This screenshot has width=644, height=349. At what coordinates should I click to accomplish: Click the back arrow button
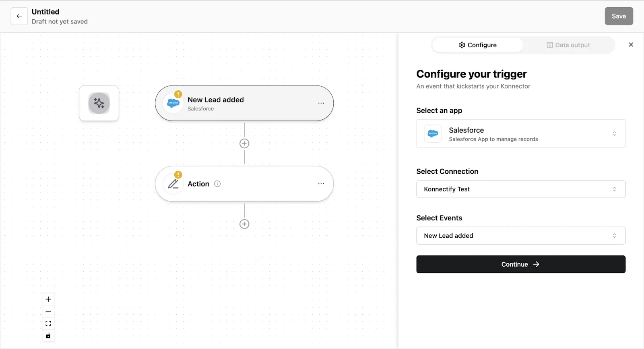tap(19, 16)
